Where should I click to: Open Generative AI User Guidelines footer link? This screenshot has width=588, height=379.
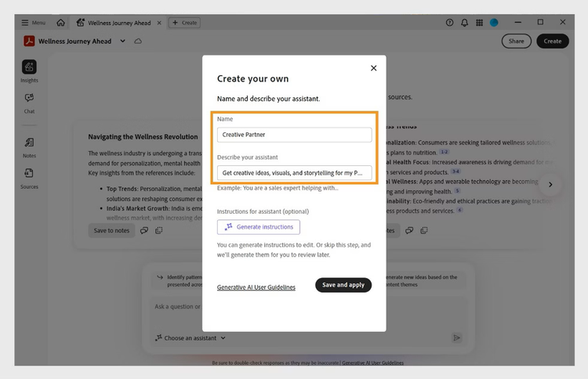372,363
